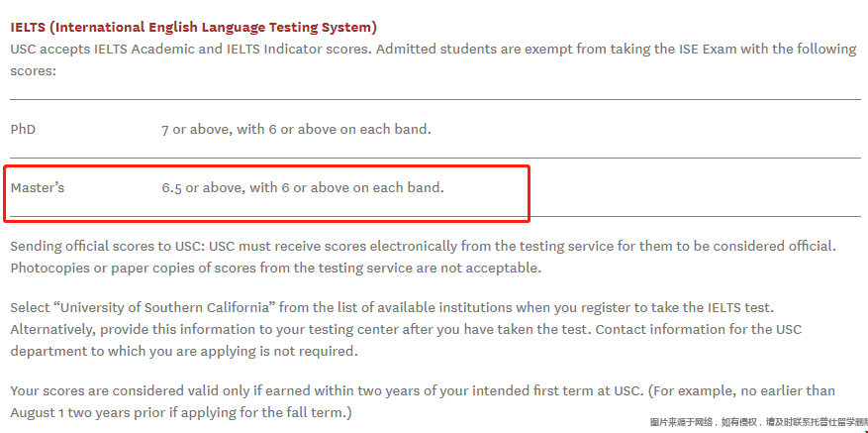
Task: Click the 'Your scores are considered valid' sentence
Action: coord(327,390)
